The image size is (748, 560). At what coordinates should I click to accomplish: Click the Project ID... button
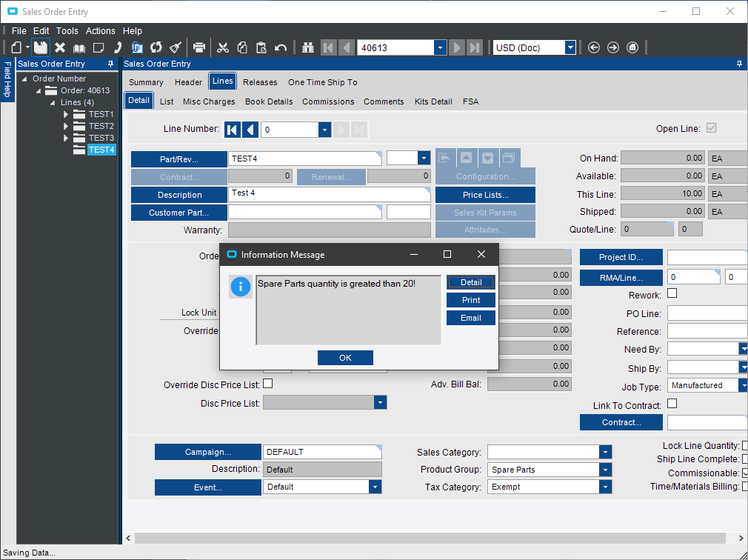pos(621,257)
